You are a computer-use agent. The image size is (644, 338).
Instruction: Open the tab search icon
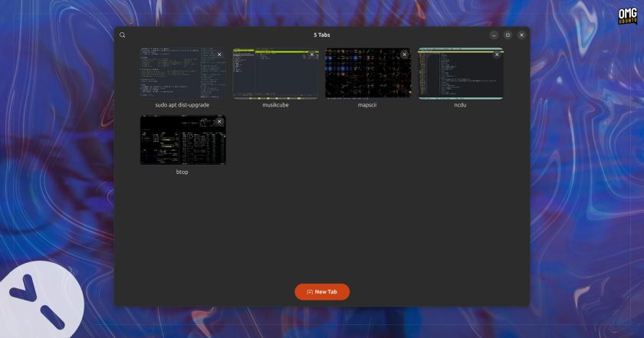point(123,35)
